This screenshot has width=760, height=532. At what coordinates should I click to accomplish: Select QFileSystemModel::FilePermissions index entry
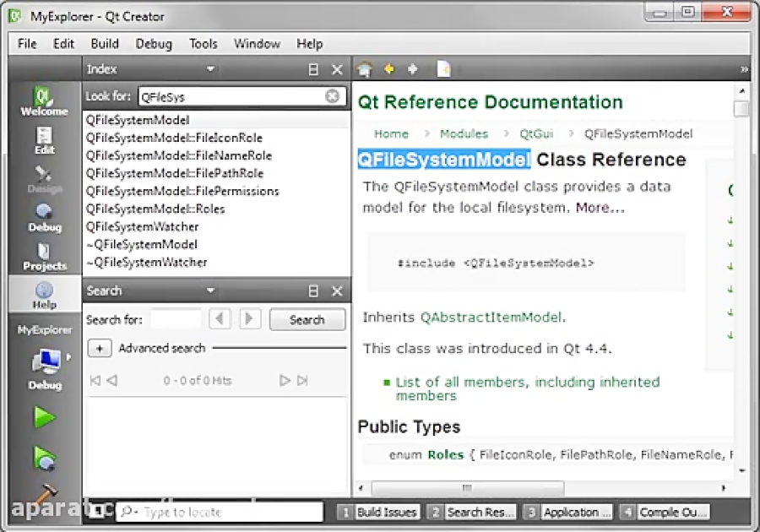pos(182,192)
